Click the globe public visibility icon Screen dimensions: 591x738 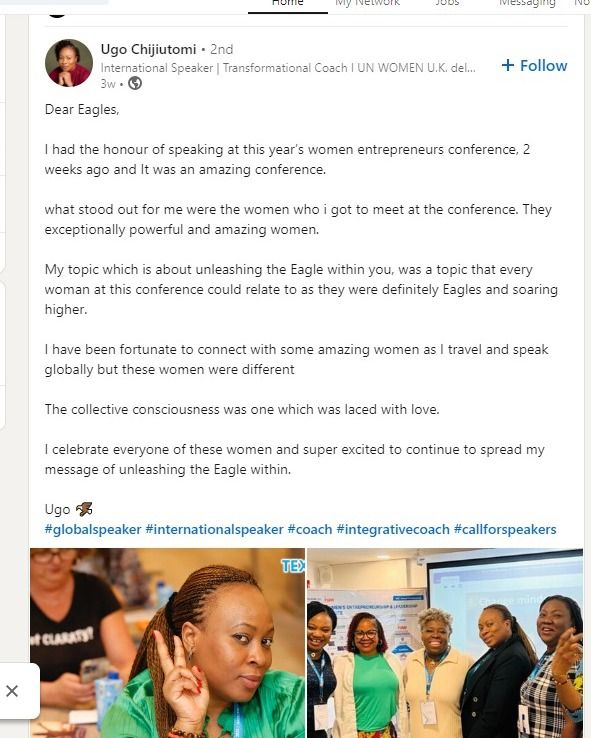point(135,83)
